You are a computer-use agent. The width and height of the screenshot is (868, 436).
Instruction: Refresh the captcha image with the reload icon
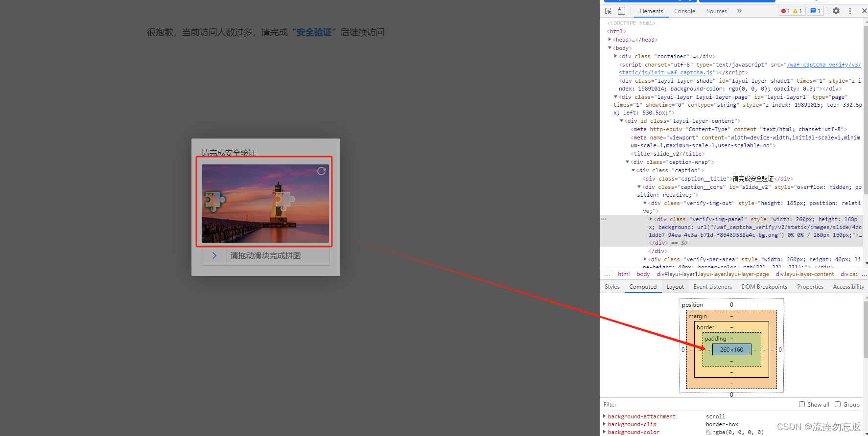321,171
